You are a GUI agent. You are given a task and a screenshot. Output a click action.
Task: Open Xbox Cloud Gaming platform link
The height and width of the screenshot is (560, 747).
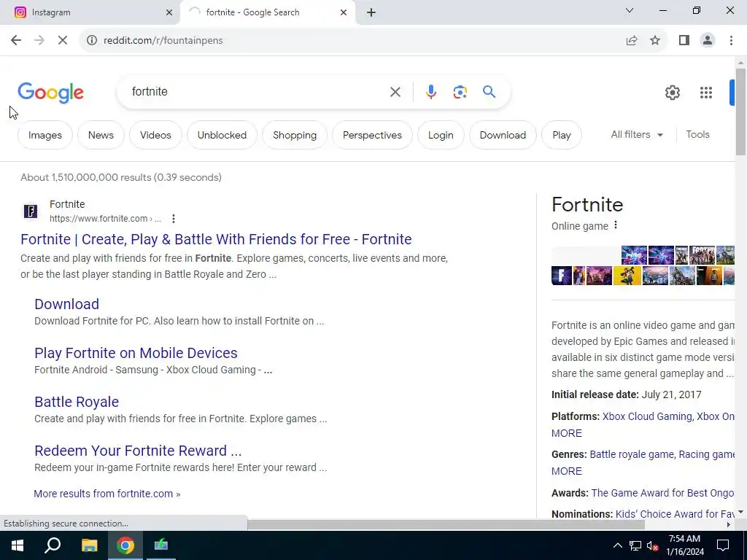647,416
